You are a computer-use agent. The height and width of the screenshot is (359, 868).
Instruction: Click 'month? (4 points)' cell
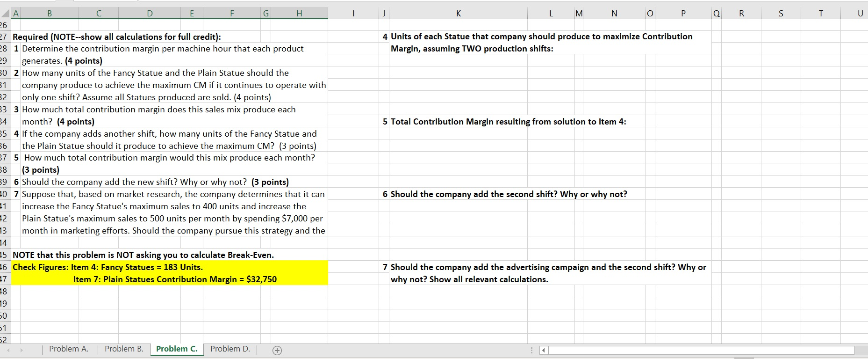pyautogui.click(x=58, y=122)
